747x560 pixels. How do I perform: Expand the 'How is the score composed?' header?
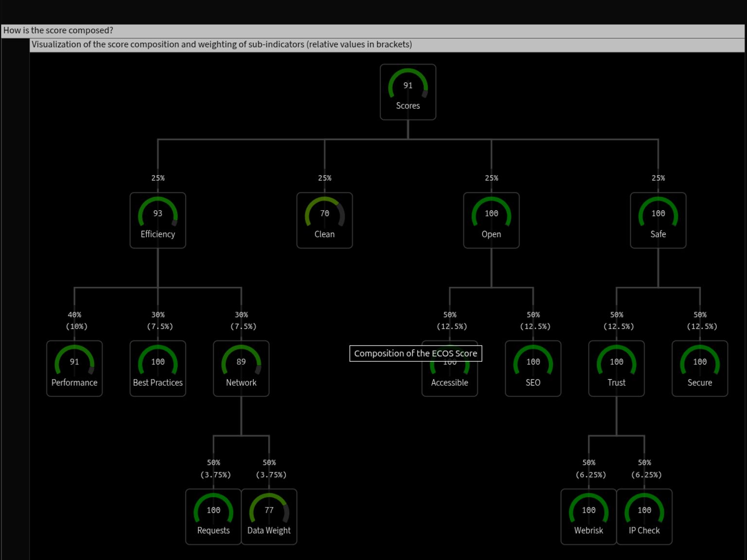58,30
